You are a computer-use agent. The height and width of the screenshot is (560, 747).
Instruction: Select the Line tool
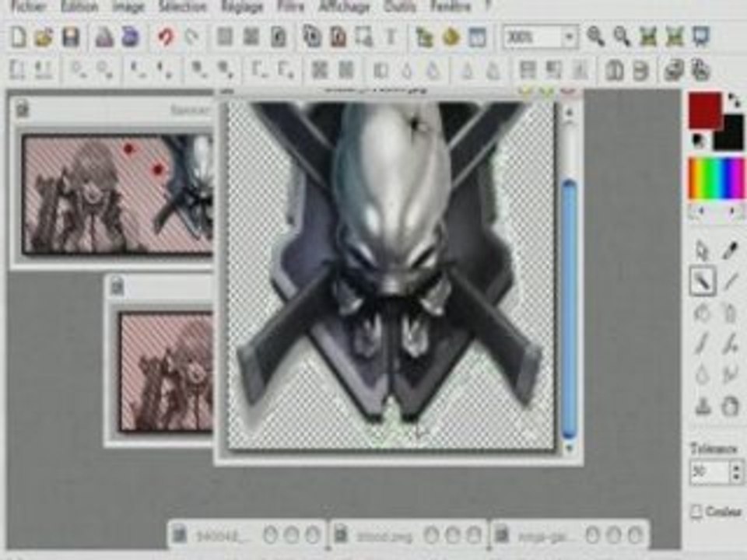click(x=729, y=281)
